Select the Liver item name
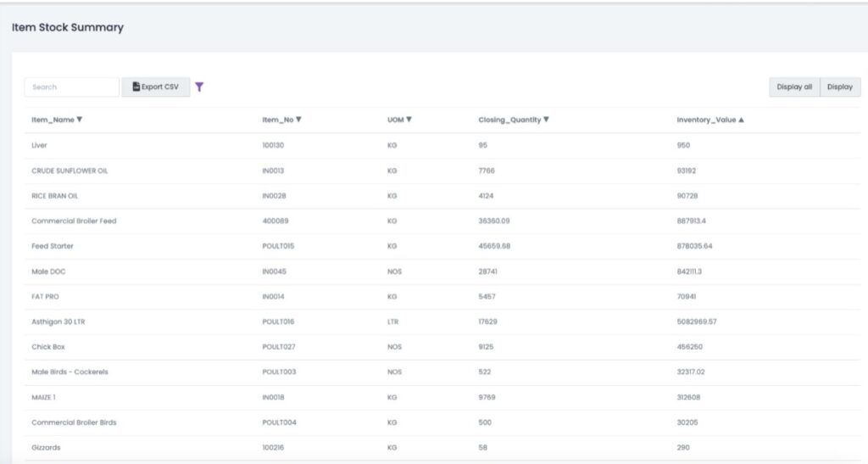The image size is (868, 464). pyautogui.click(x=39, y=145)
